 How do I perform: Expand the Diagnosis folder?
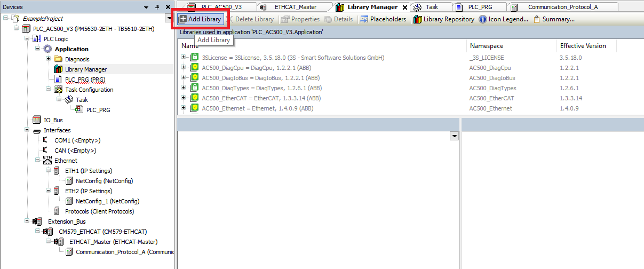(48, 59)
